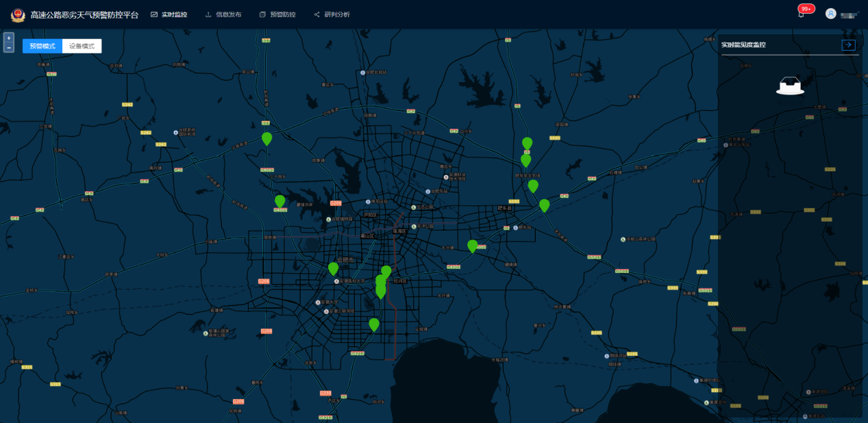The image size is (868, 423).
Task: Zoom out the map with minus button
Action: (8, 48)
